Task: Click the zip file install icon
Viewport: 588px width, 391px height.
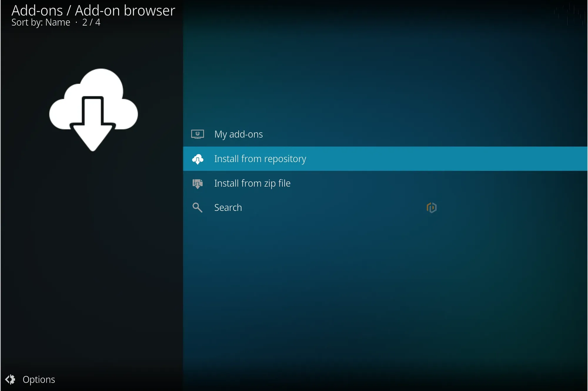Action: pyautogui.click(x=198, y=184)
